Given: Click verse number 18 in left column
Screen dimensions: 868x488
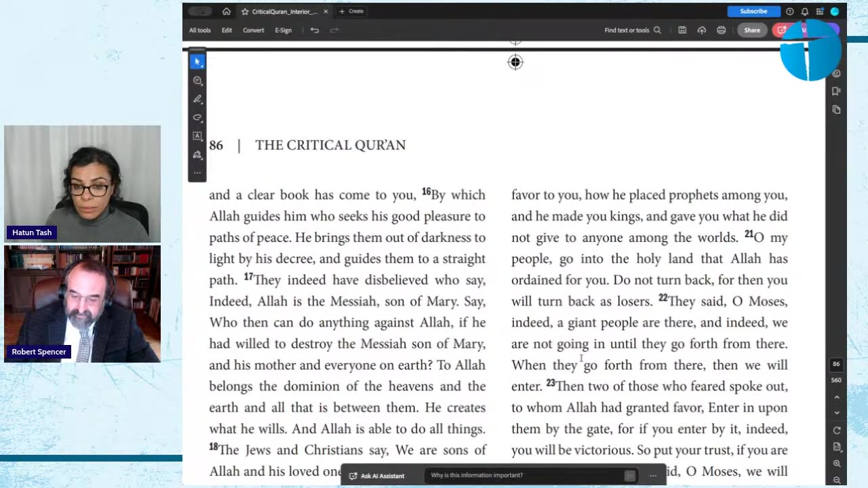Looking at the screenshot, I should [x=214, y=447].
